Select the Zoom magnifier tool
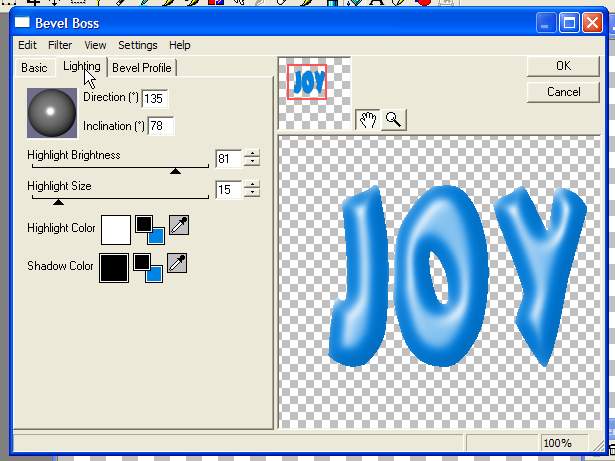This screenshot has width=615, height=461. [x=393, y=120]
